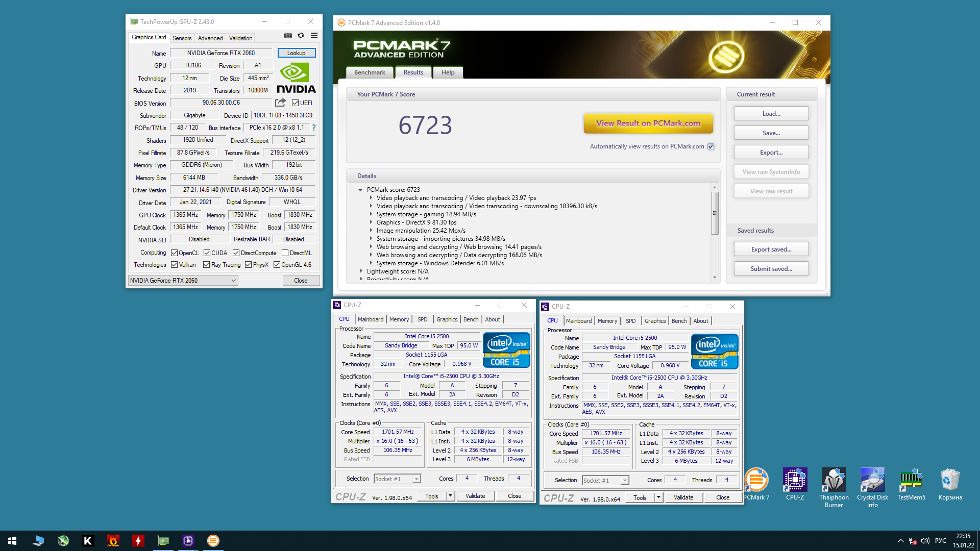Image resolution: width=980 pixels, height=551 pixels.
Task: Click the BIOS share/export icon in GPU-Z
Action: coord(280,103)
